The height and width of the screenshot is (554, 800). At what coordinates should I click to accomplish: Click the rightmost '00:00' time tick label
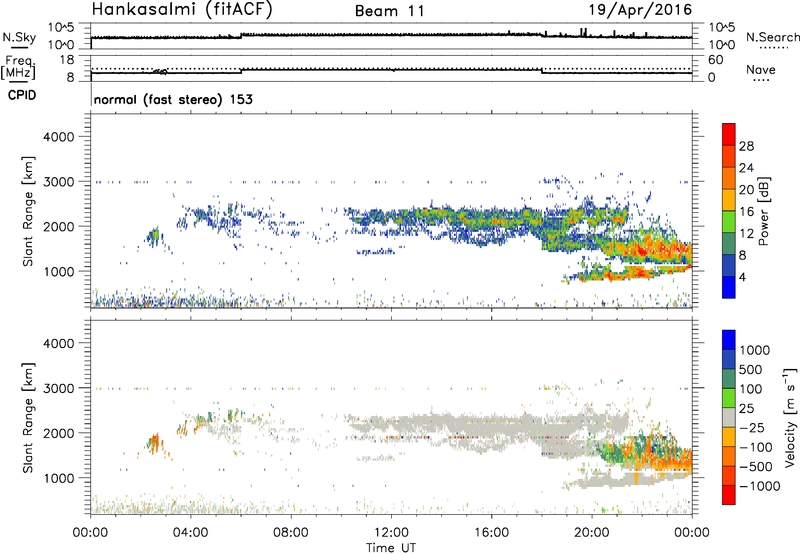click(692, 533)
